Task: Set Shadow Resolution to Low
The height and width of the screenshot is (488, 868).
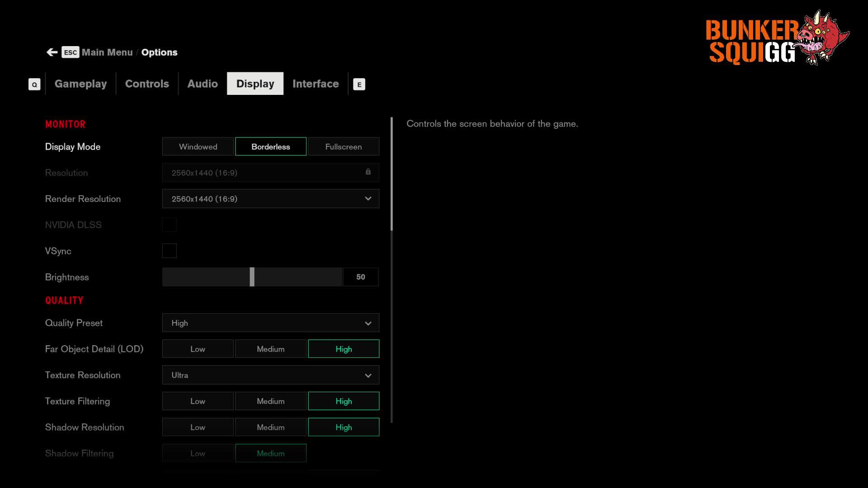Action: click(198, 427)
